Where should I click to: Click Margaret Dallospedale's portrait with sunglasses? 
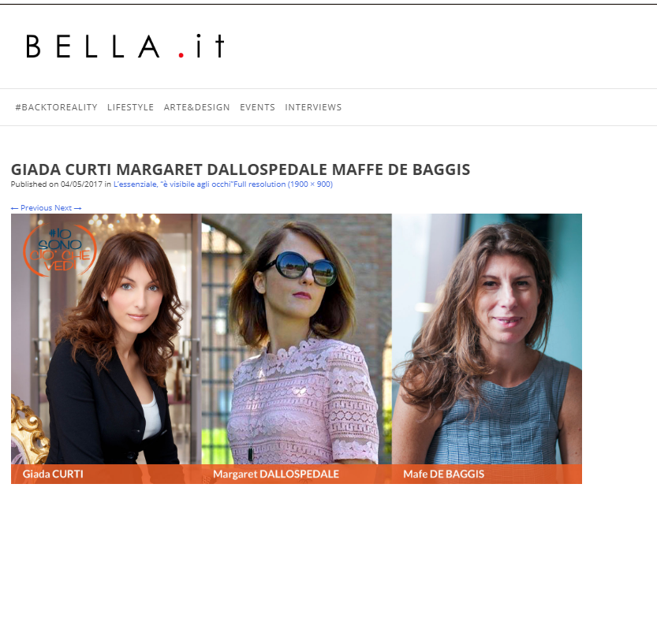(x=297, y=339)
